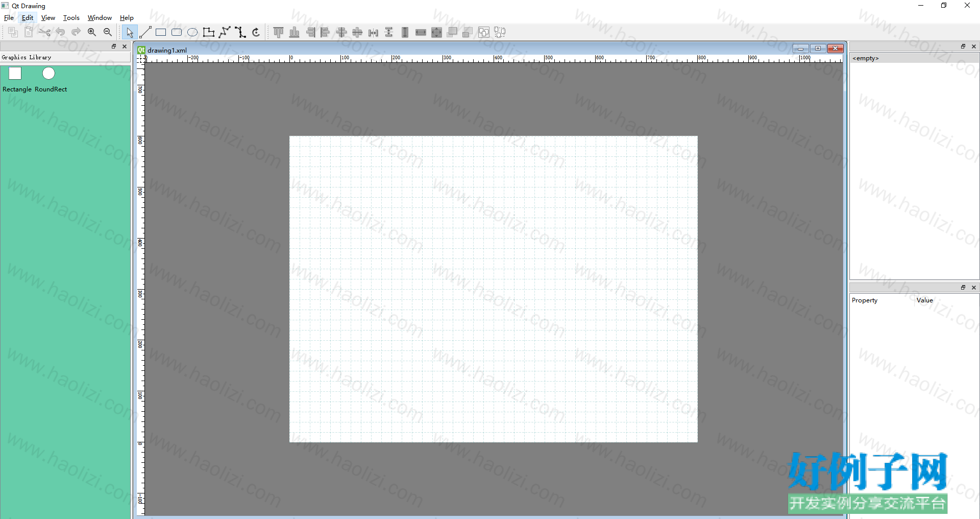Select the Rectangle drawing tool
This screenshot has height=519, width=980.
tap(161, 32)
